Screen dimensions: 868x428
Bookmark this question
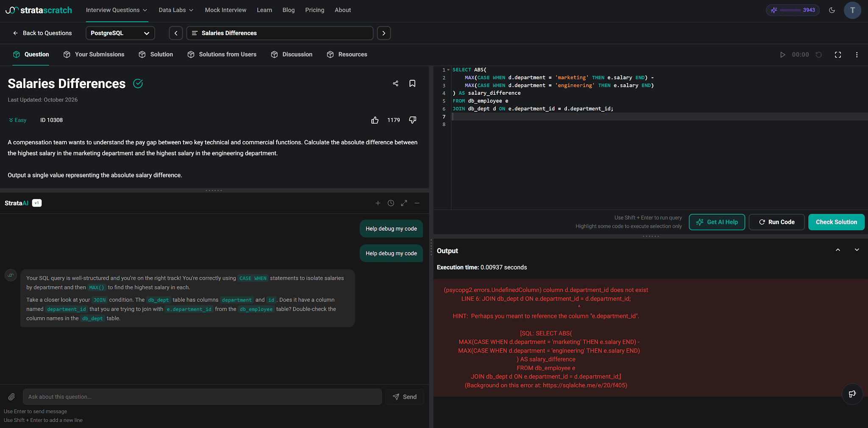pos(412,83)
